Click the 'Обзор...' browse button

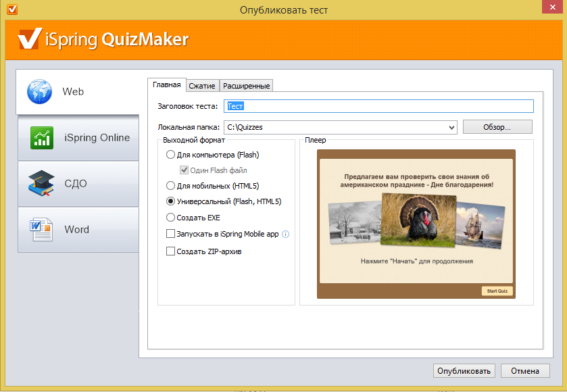497,127
